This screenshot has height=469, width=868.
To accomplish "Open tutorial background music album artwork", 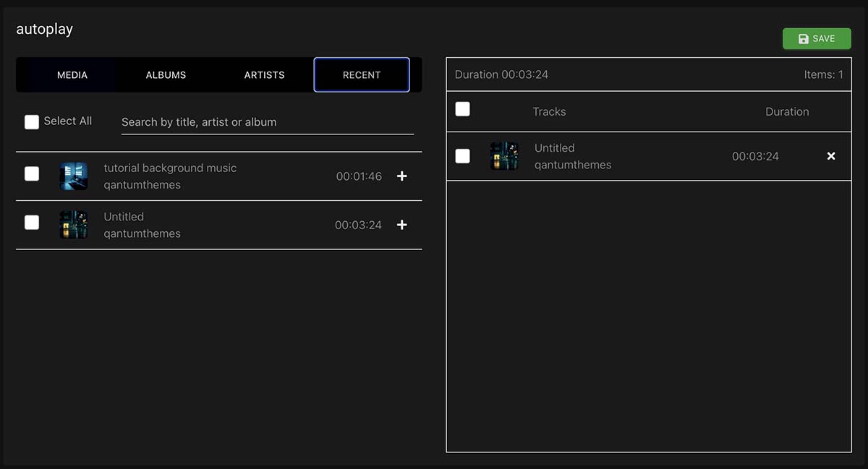I will coord(73,176).
